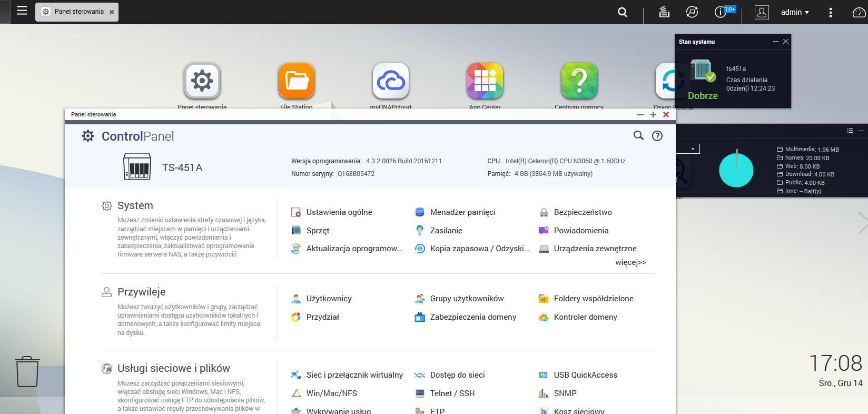Viewport: 868px width, 414px height.
Task: Launch the App Center desktop shortcut
Action: coord(485,81)
